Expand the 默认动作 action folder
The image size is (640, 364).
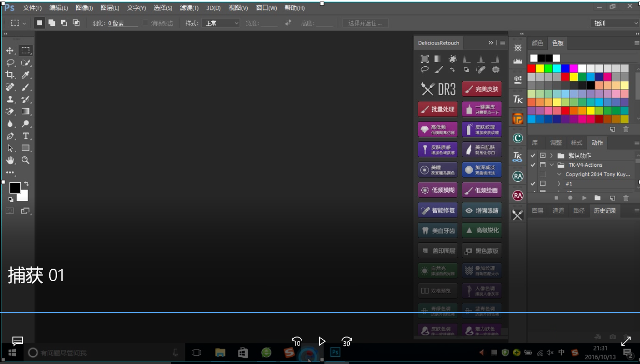point(551,155)
